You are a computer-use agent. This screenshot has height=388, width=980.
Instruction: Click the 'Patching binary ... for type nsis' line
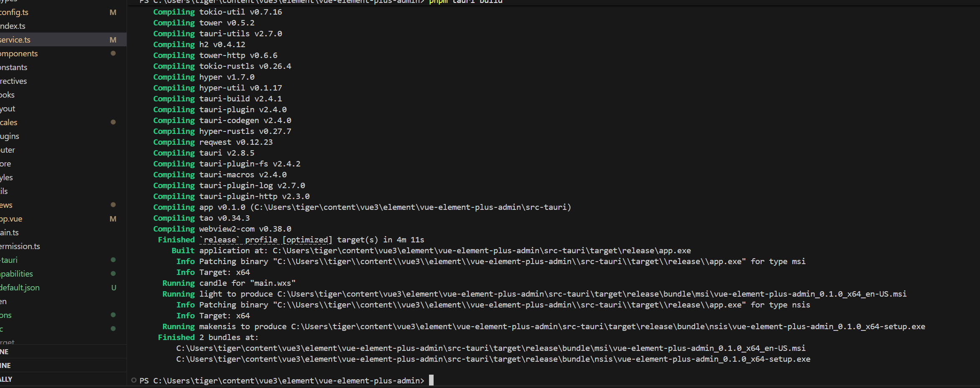pos(493,305)
